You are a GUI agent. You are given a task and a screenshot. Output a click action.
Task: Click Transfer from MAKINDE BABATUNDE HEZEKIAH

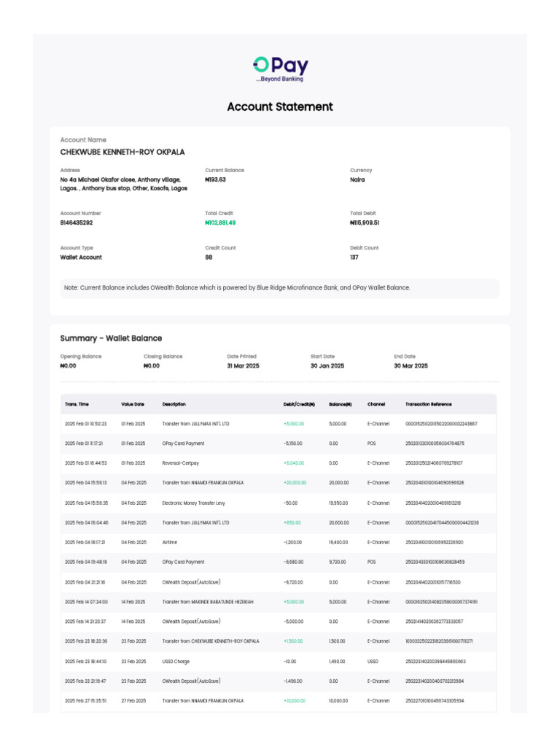tap(208, 602)
